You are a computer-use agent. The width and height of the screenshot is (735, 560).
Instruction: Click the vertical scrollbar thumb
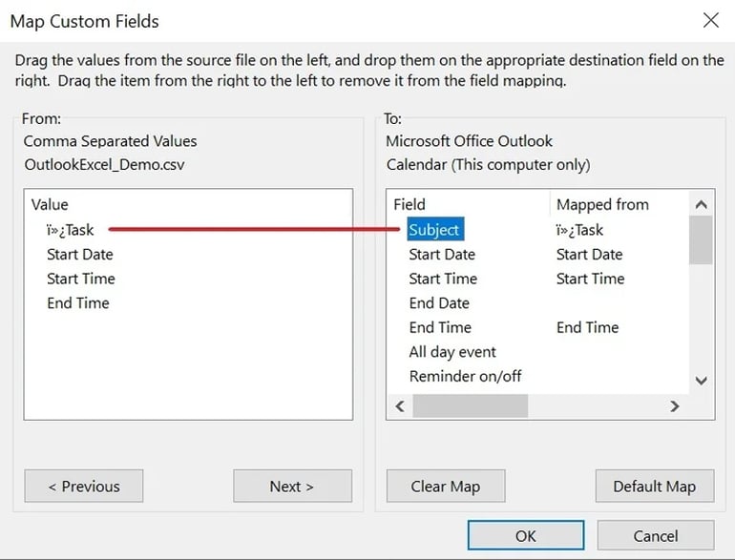pyautogui.click(x=701, y=239)
